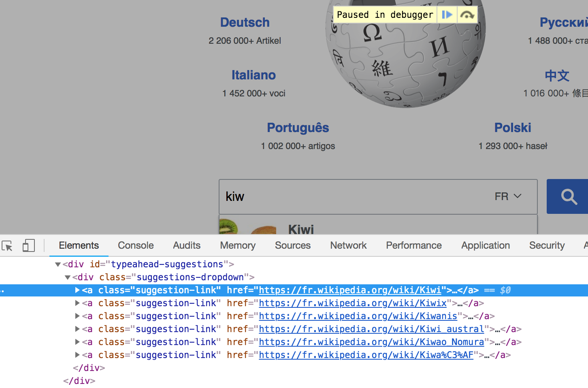Open the Sources tab
This screenshot has width=588, height=388.
pyautogui.click(x=293, y=245)
